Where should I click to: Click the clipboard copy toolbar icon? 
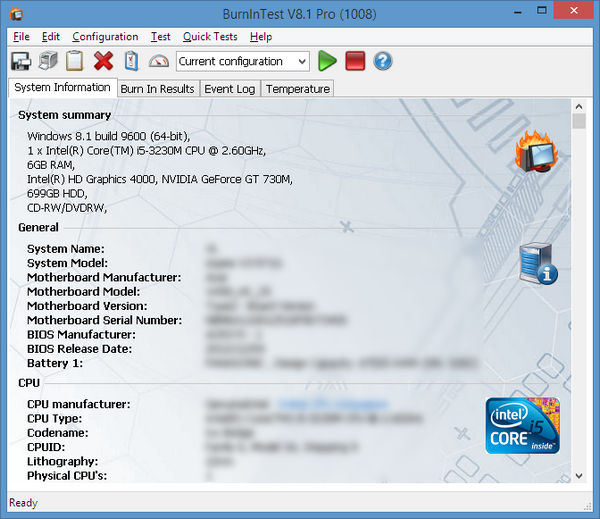click(74, 61)
